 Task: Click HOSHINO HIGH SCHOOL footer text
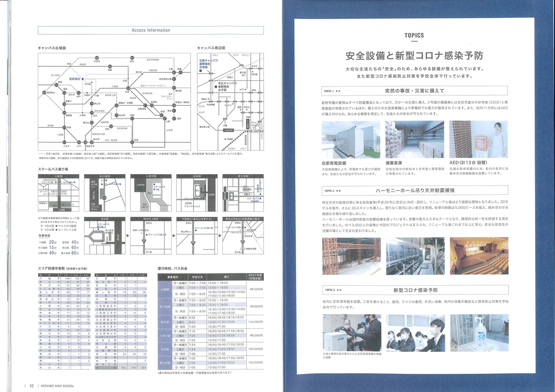coord(57,386)
